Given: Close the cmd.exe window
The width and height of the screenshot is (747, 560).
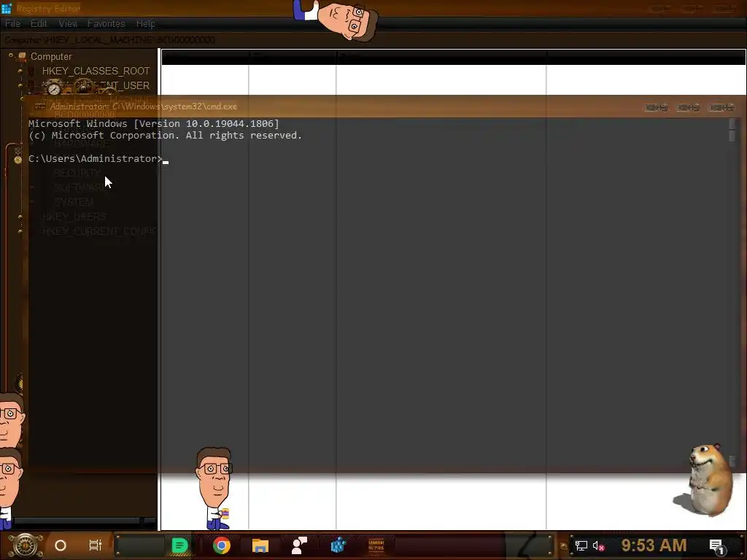Looking at the screenshot, I should click(721, 107).
